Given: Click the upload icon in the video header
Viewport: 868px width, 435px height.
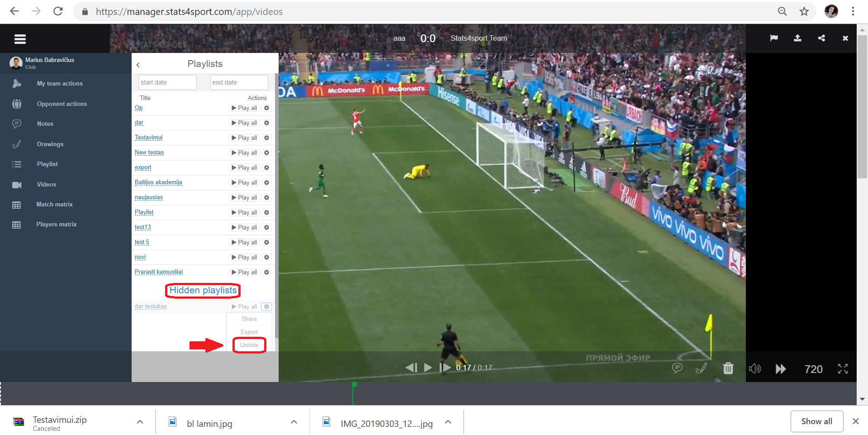Looking at the screenshot, I should pyautogui.click(x=797, y=38).
